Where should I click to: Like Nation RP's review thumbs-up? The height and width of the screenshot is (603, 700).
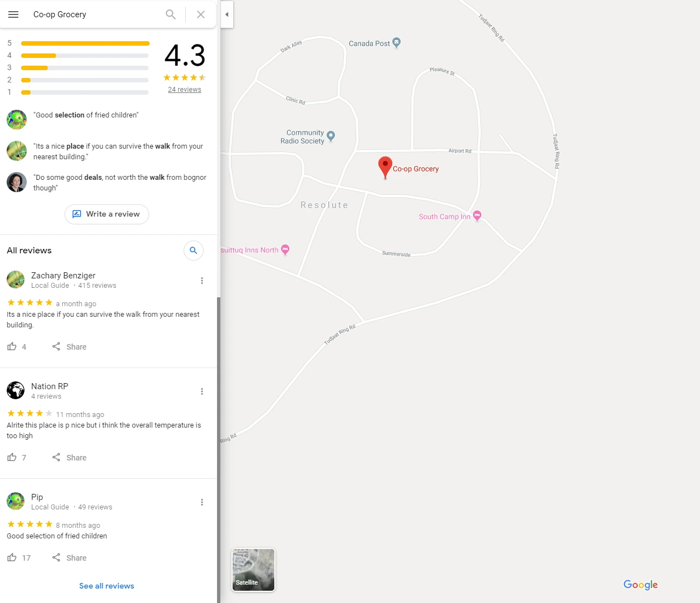[x=12, y=457]
